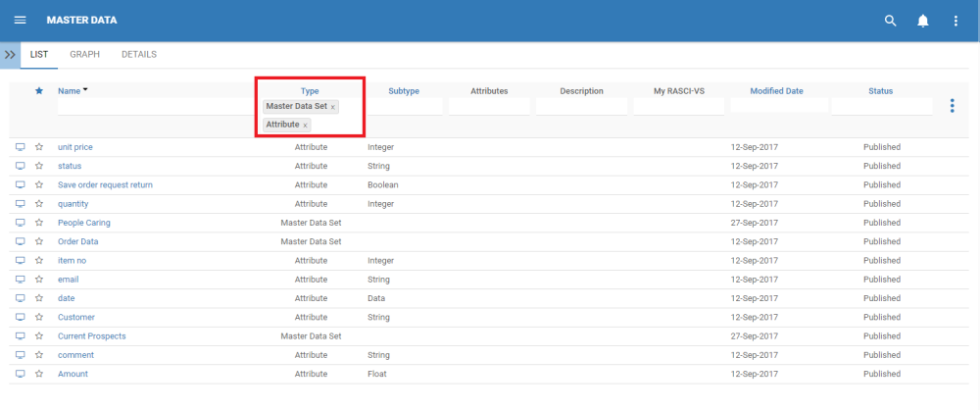Open the People Caring data set
980x410 pixels.
83,223
